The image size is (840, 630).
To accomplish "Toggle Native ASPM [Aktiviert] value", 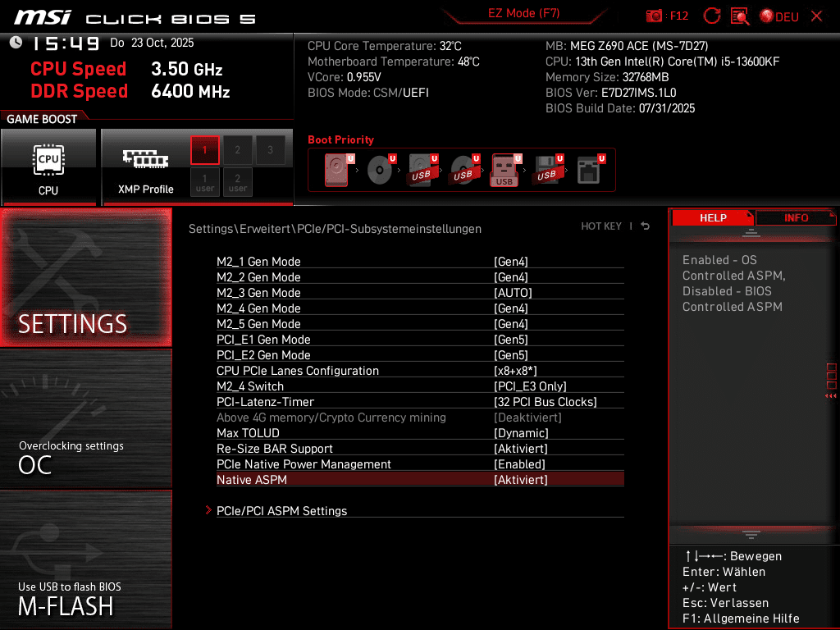I will tap(521, 479).
